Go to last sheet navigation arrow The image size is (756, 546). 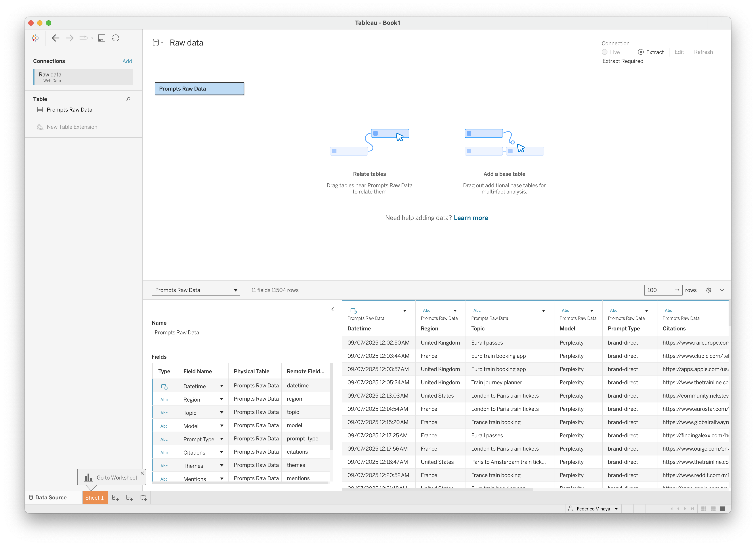pos(692,509)
